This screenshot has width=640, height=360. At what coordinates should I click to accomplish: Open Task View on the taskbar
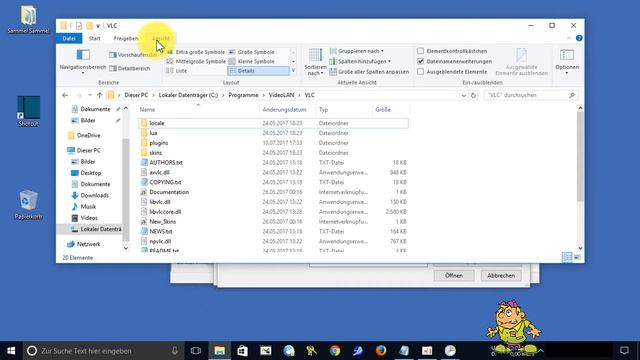click(196, 351)
